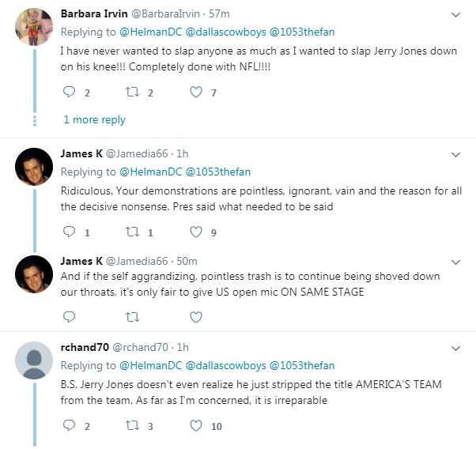Expand more-options arrow on James K's first tweet
Screen dimensions: 476x449
(455, 153)
